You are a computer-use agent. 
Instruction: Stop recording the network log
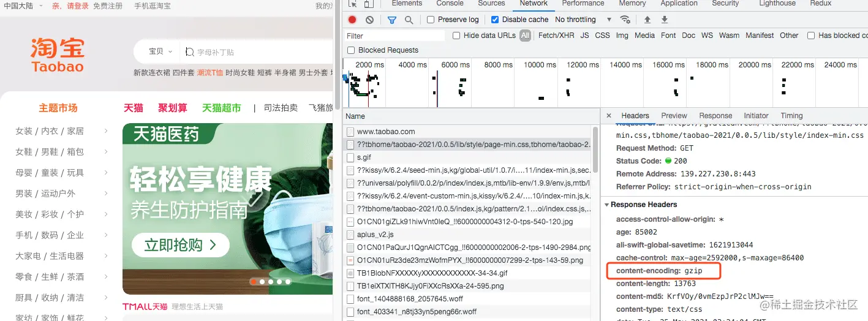coord(352,20)
